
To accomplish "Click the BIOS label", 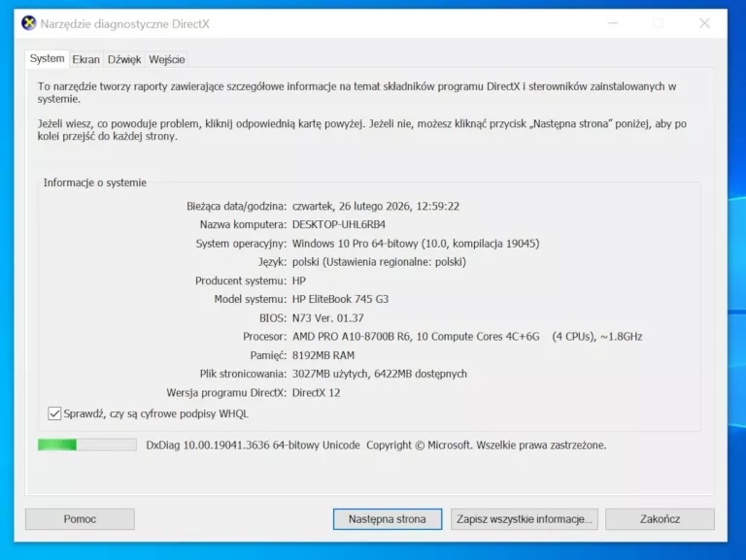I will tap(273, 318).
